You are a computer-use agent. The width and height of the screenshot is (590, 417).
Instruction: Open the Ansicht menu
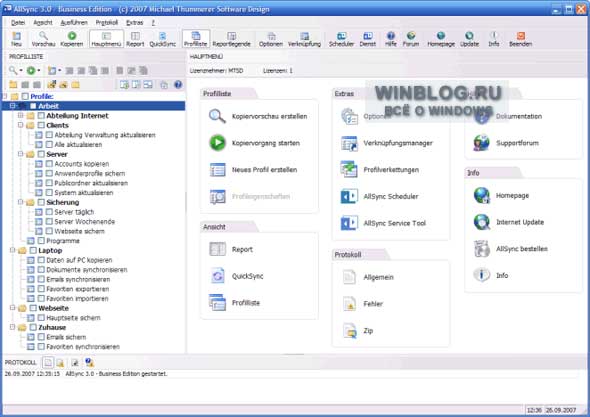[43, 23]
